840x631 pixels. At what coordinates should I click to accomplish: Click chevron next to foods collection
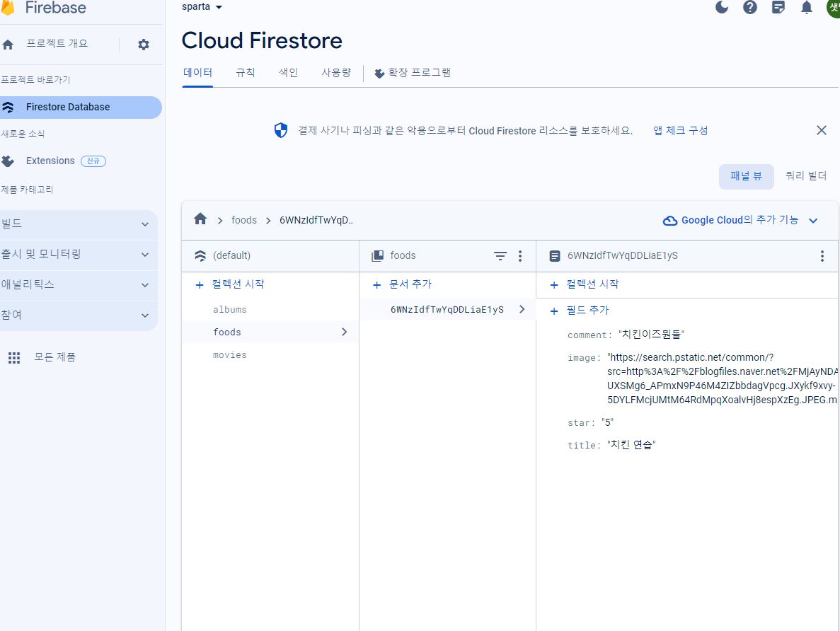click(344, 332)
